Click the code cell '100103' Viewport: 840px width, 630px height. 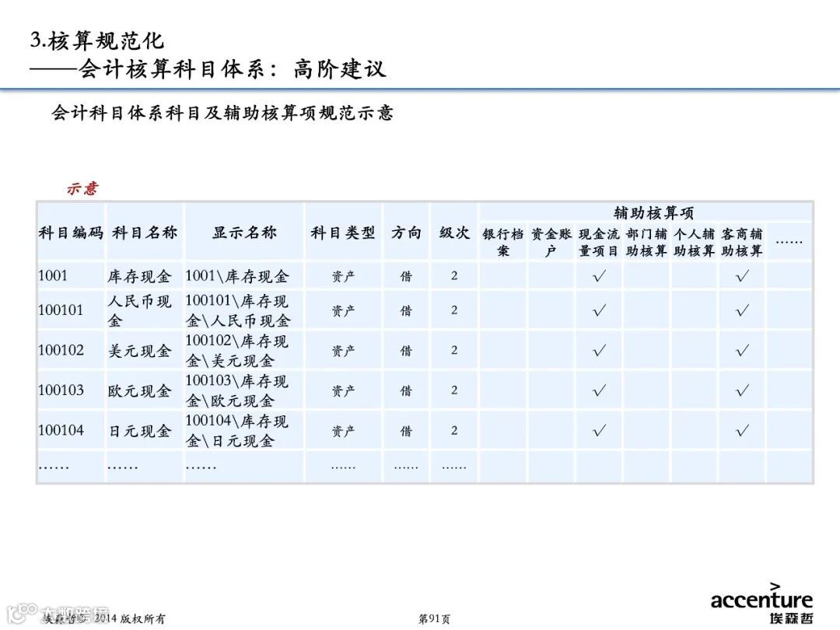pos(61,390)
